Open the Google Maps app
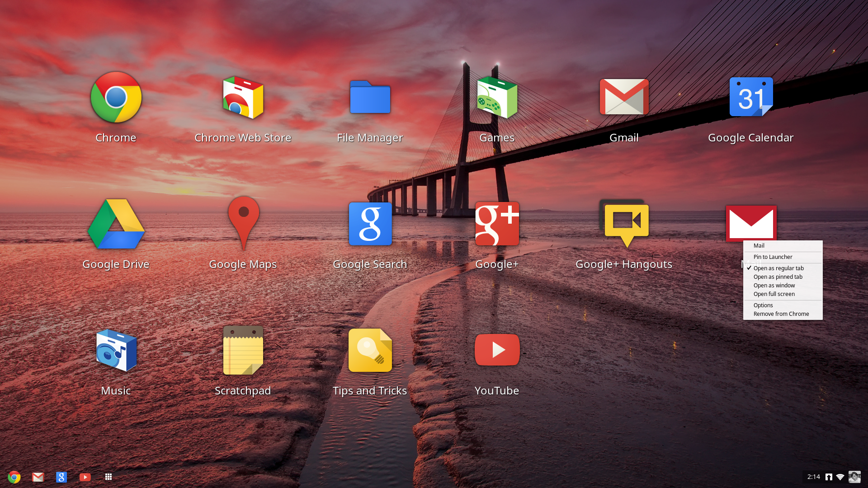 pos(243,225)
